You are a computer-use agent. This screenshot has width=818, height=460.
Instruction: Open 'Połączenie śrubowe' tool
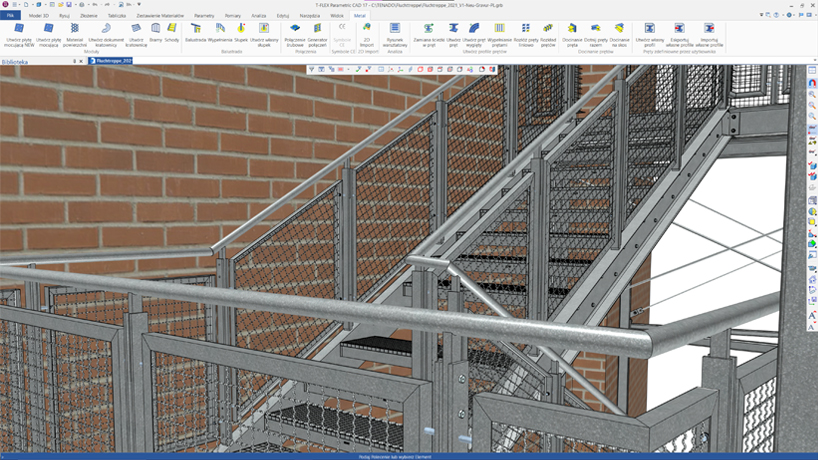[295, 35]
